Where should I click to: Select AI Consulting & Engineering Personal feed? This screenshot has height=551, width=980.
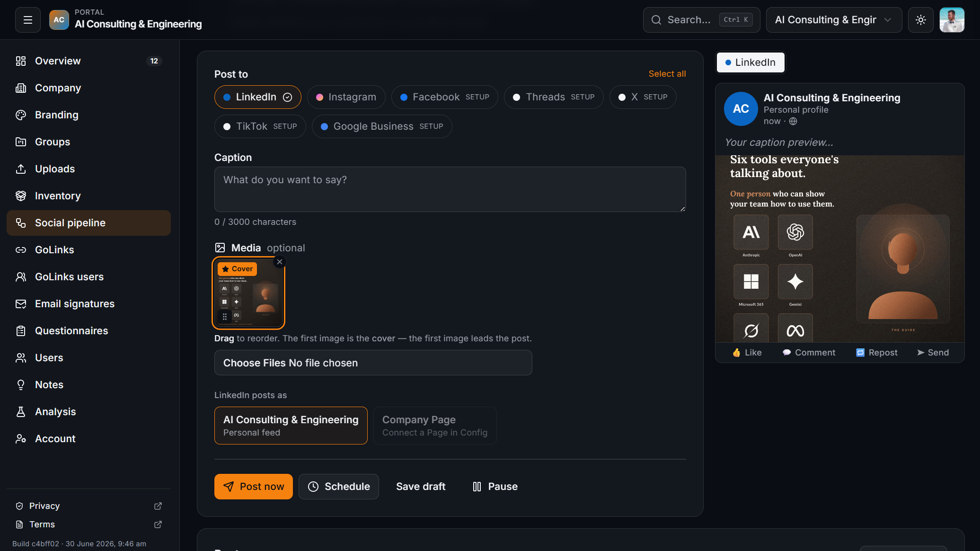291,426
